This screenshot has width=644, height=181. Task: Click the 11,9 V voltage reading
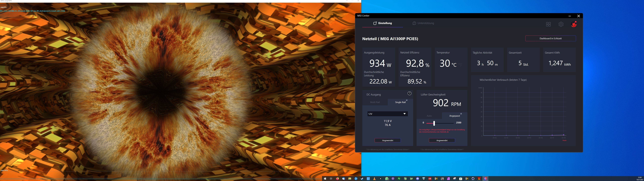coord(388,121)
